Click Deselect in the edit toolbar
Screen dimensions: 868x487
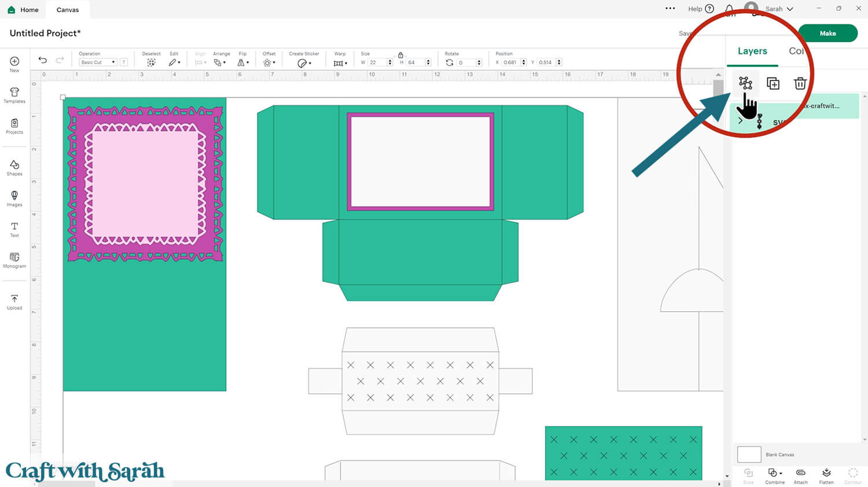click(151, 62)
